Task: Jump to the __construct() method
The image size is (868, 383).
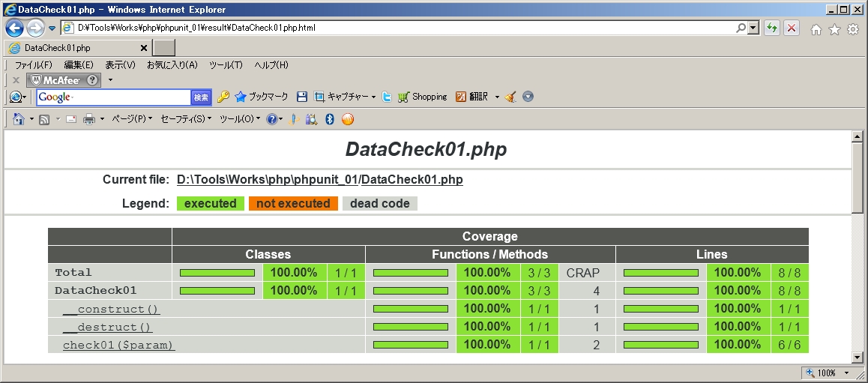Action: pos(111,309)
